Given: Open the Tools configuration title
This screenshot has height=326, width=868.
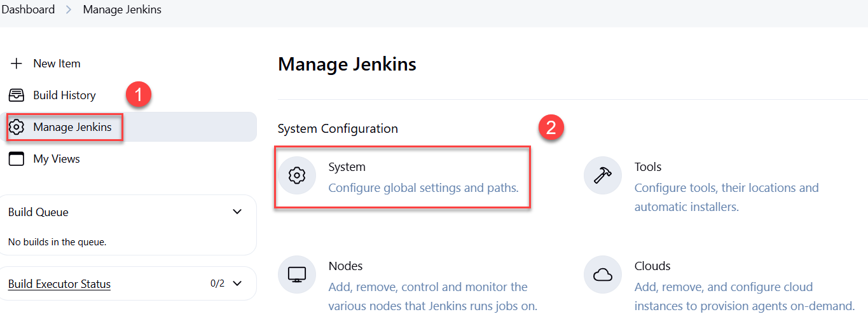Looking at the screenshot, I should tap(648, 167).
